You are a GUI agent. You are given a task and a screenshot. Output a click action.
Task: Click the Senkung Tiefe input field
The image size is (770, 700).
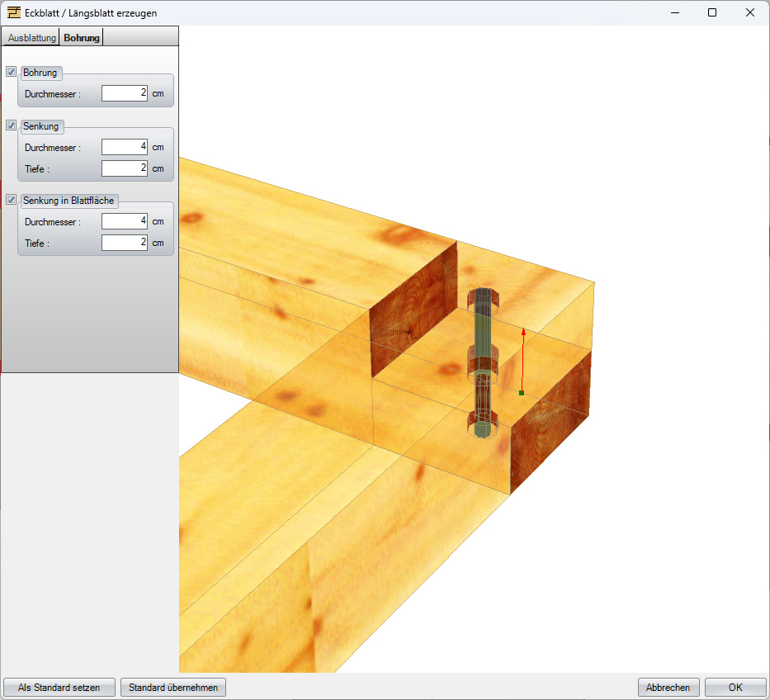point(124,168)
